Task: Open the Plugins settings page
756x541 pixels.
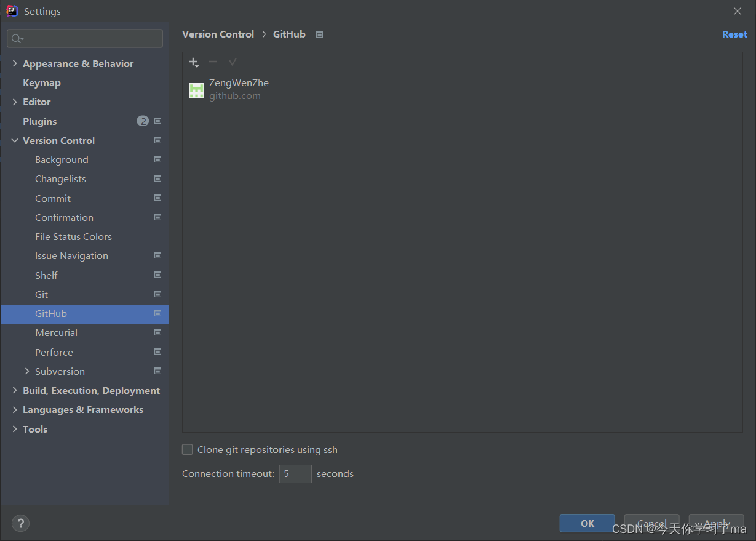Action: pyautogui.click(x=39, y=121)
